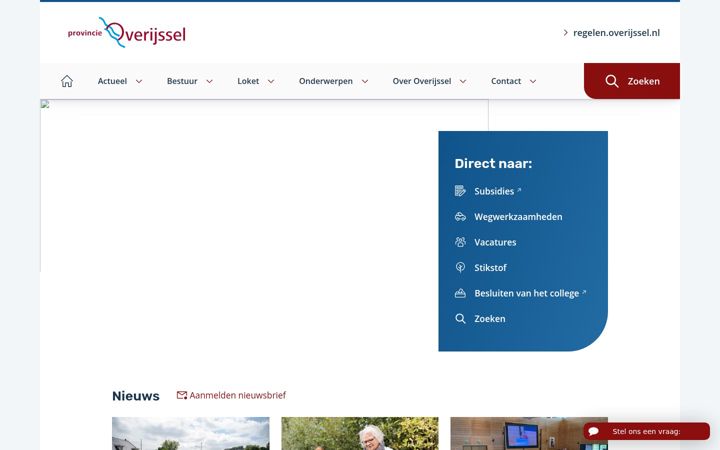This screenshot has height=450, width=720.
Task: Expand the Bestuur chevron
Action: click(x=209, y=81)
